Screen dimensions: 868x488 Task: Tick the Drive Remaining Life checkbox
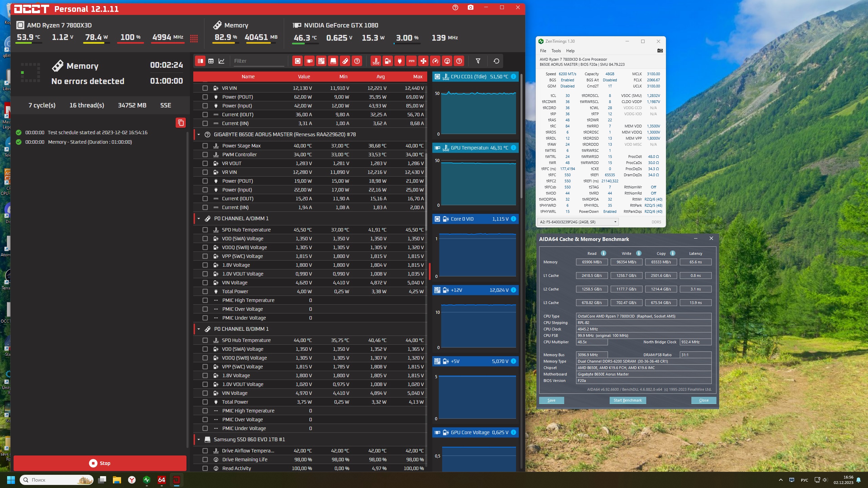tap(205, 460)
